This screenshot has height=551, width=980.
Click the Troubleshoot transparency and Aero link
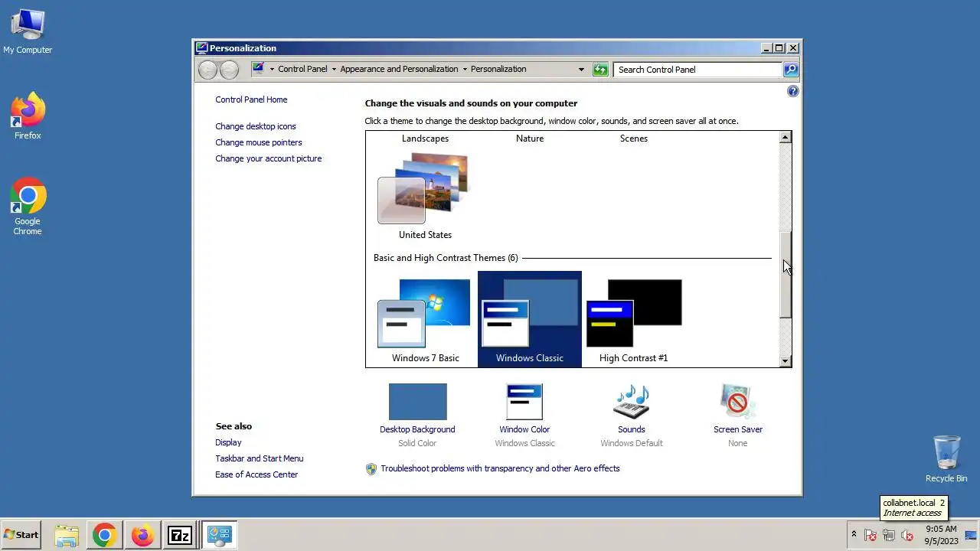click(x=500, y=468)
